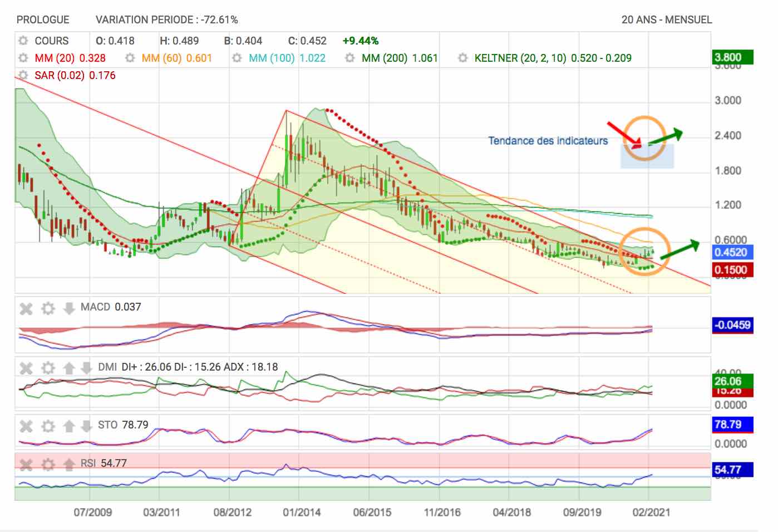Click the 06/2015 date on time axis
This screenshot has width=778, height=532.
[x=372, y=512]
